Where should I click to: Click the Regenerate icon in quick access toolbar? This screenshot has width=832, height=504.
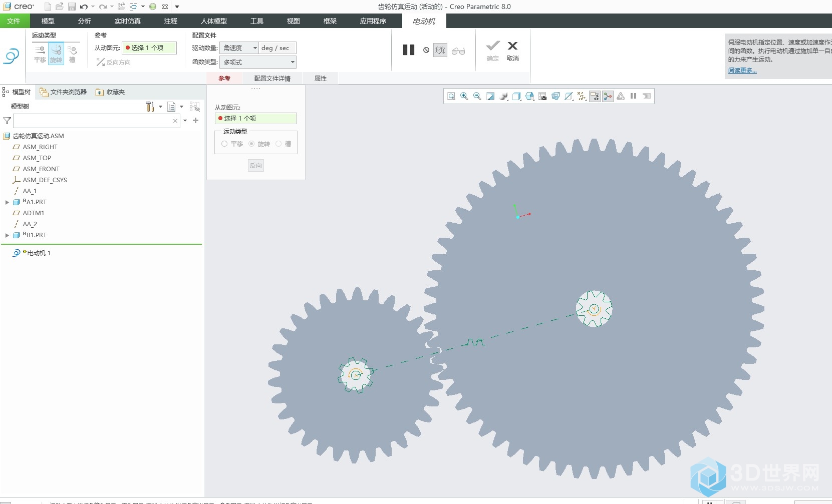(121, 7)
